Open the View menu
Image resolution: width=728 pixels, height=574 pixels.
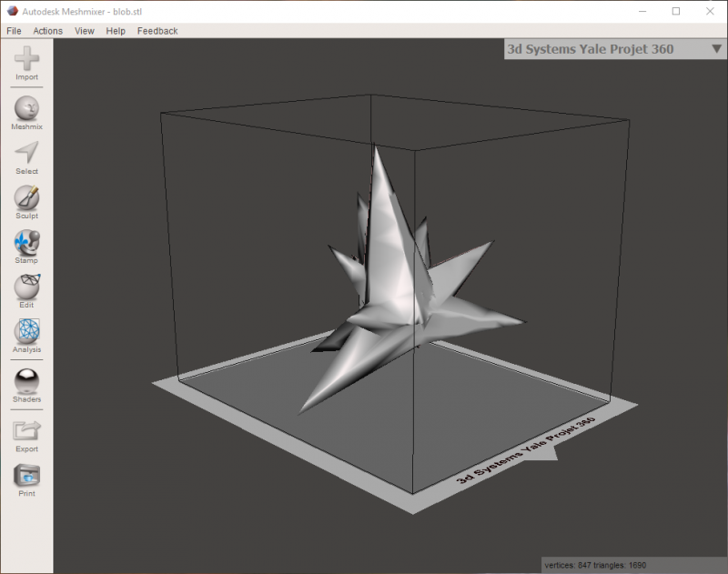pyautogui.click(x=85, y=31)
